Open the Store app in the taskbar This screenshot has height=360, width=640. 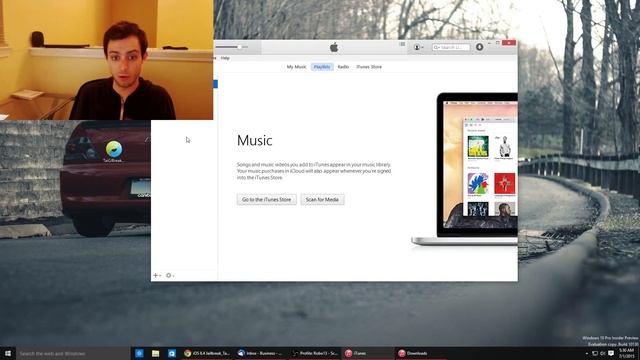(172, 353)
